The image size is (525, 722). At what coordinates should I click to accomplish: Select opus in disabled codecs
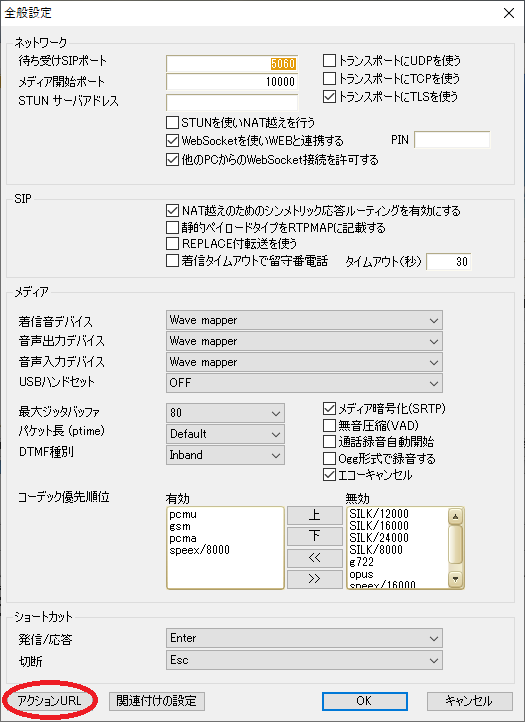click(x=361, y=574)
